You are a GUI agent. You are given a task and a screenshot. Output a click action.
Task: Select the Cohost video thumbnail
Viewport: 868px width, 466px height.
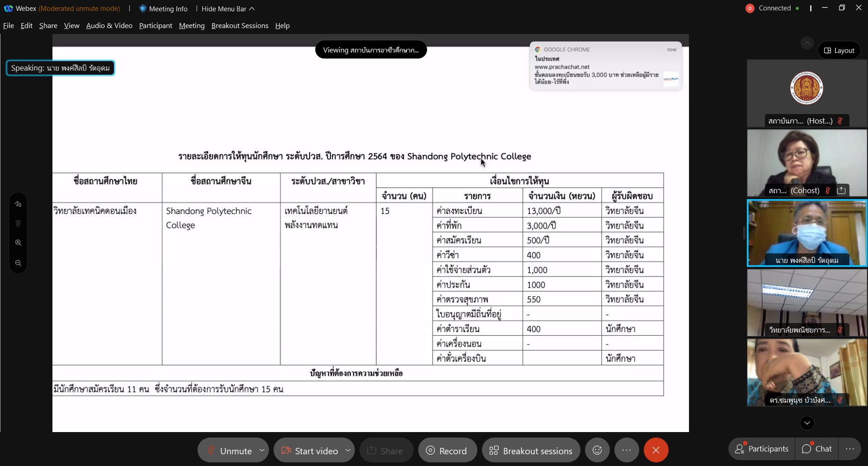[x=807, y=163]
